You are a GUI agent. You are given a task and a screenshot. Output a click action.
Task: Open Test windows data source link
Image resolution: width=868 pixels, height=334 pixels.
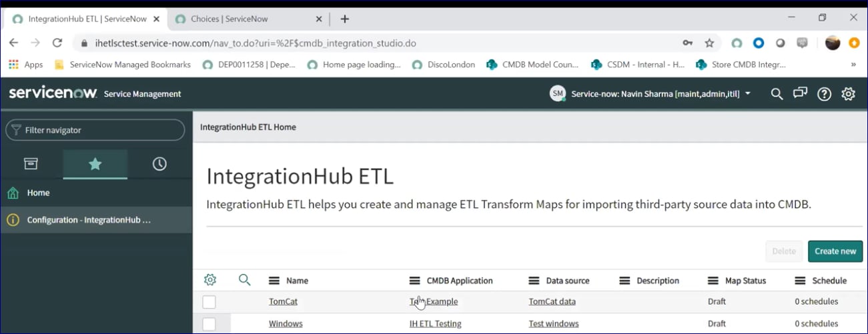point(554,323)
